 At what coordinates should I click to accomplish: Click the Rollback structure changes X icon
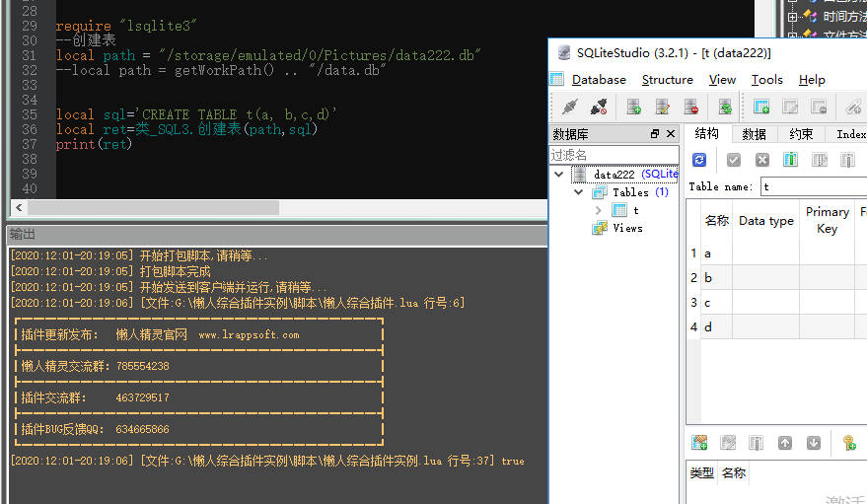762,160
